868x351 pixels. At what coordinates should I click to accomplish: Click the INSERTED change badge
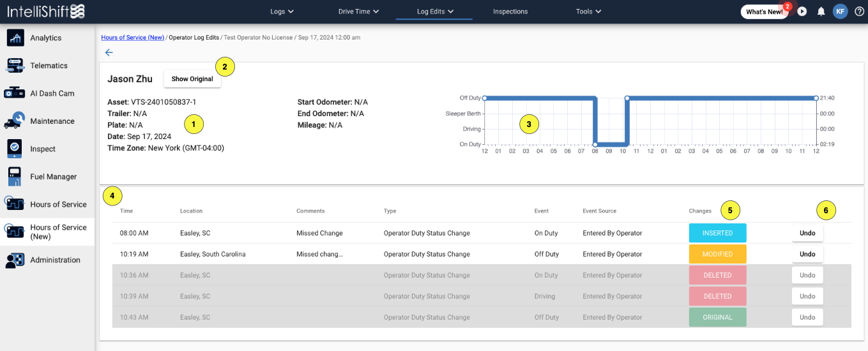tap(717, 233)
